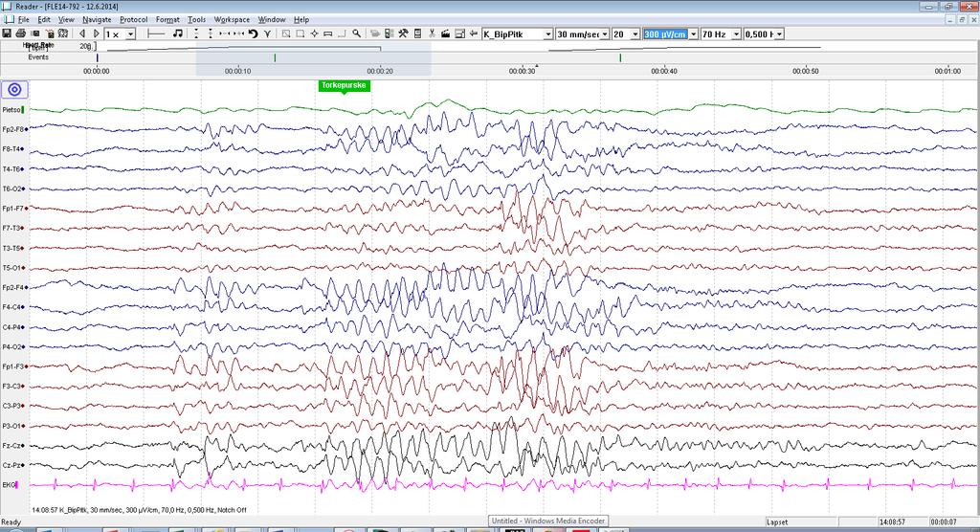Open the 0,500 Hz low filter dropdown

click(x=779, y=33)
